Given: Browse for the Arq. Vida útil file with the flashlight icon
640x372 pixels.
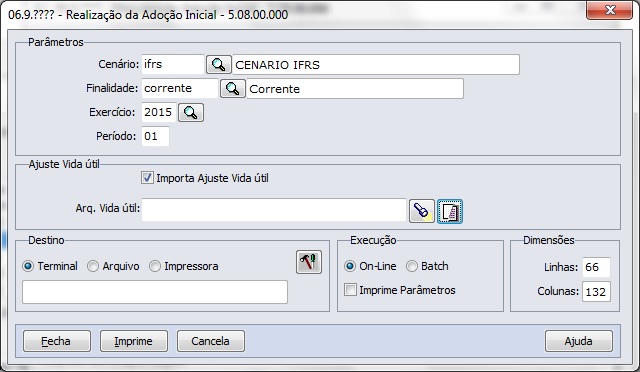Looking at the screenshot, I should click(422, 211).
